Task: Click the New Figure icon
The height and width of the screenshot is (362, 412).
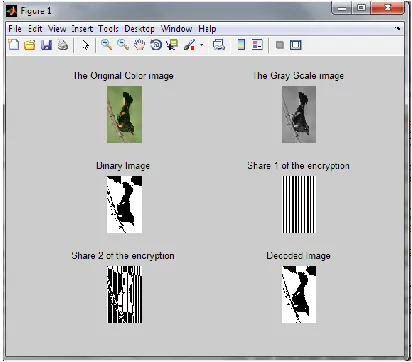Action: pyautogui.click(x=13, y=45)
